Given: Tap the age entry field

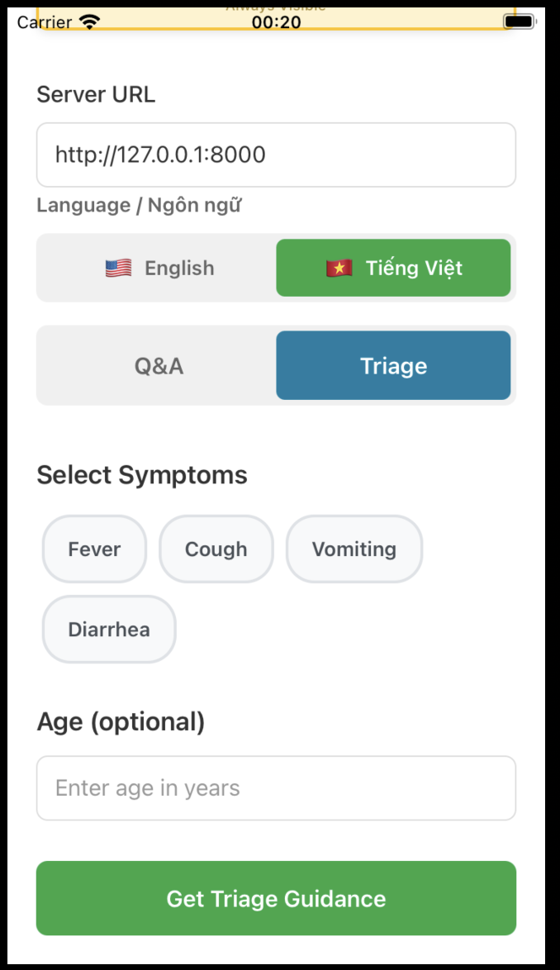Looking at the screenshot, I should [x=276, y=787].
